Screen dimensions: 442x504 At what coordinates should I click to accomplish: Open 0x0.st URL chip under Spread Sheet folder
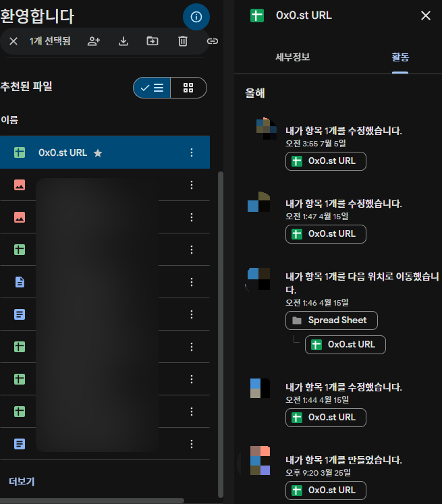(346, 345)
